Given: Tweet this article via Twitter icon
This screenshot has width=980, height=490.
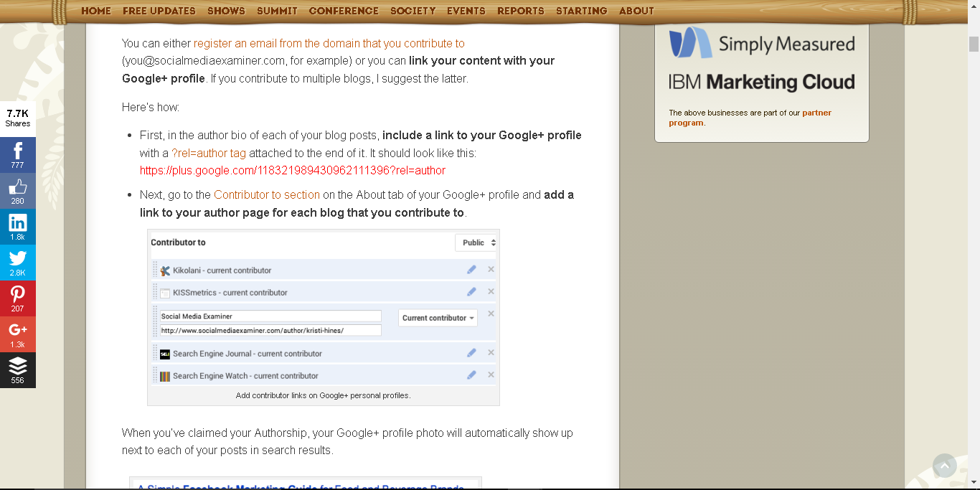Looking at the screenshot, I should 18,263.
